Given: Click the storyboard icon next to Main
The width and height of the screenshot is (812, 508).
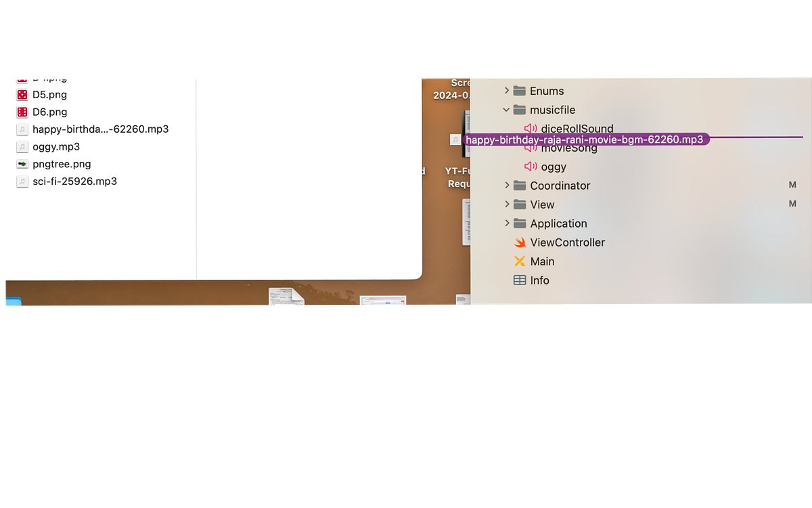Looking at the screenshot, I should [x=520, y=261].
